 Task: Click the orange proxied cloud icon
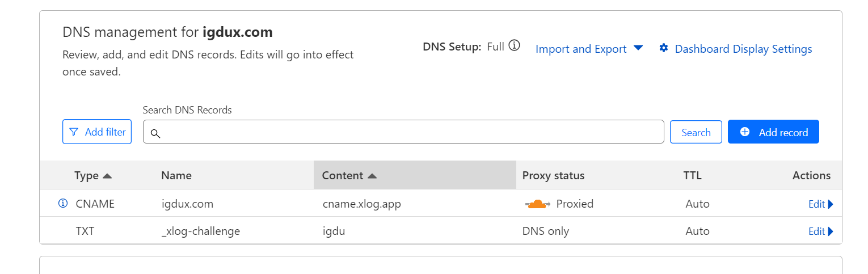coord(537,204)
